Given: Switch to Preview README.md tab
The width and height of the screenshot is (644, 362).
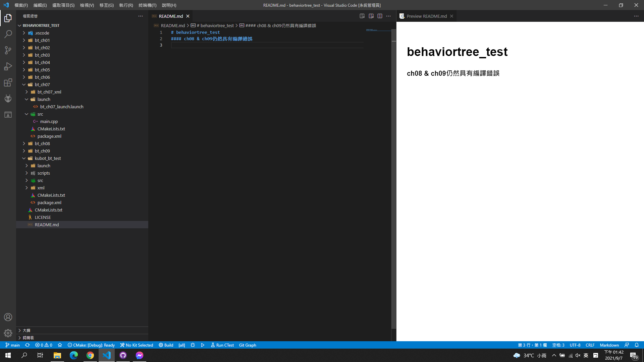Looking at the screenshot, I should coord(427,16).
